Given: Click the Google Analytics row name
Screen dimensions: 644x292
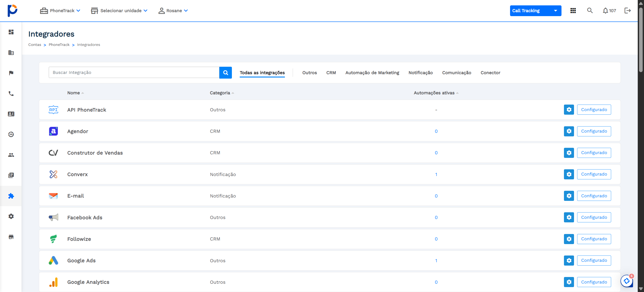Looking at the screenshot, I should tap(88, 282).
